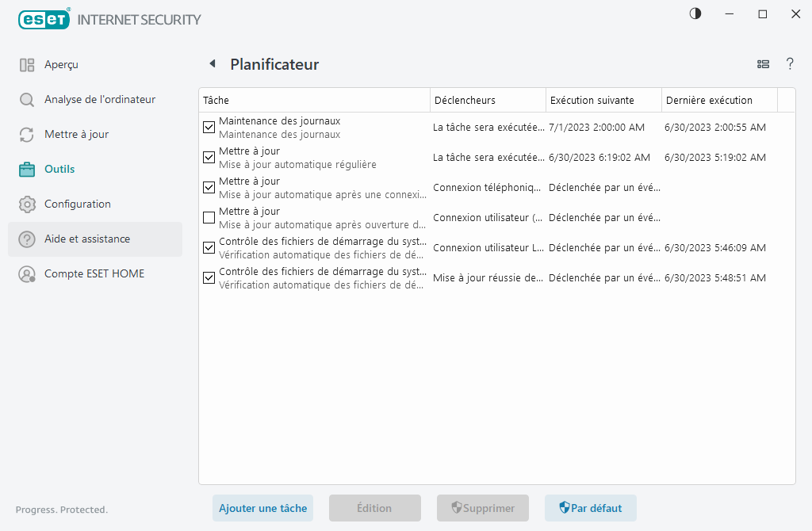
Task: Click the Ajouter une tâche button
Action: pos(262,508)
